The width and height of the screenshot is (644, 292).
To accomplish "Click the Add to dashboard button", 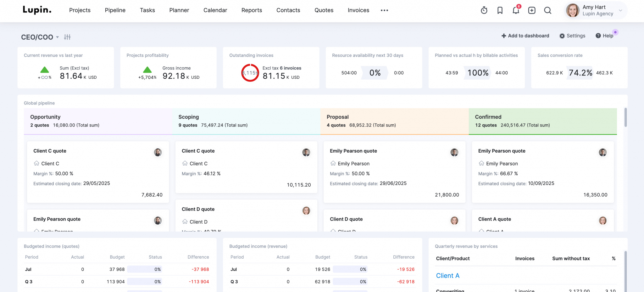I will coord(525,36).
